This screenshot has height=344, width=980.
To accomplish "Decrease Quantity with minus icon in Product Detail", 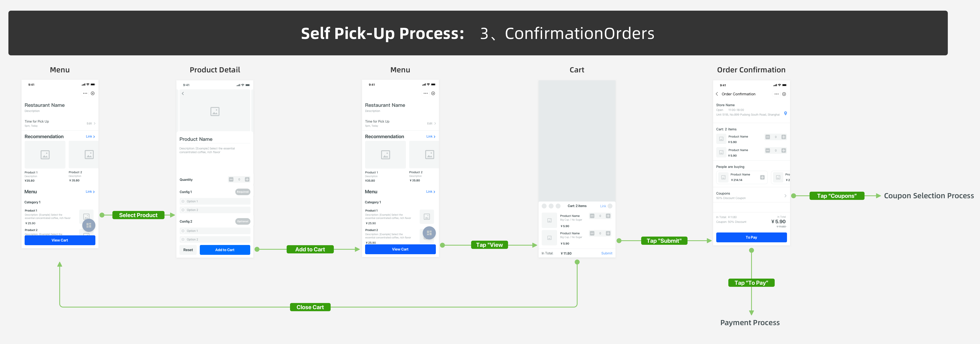I will (231, 179).
